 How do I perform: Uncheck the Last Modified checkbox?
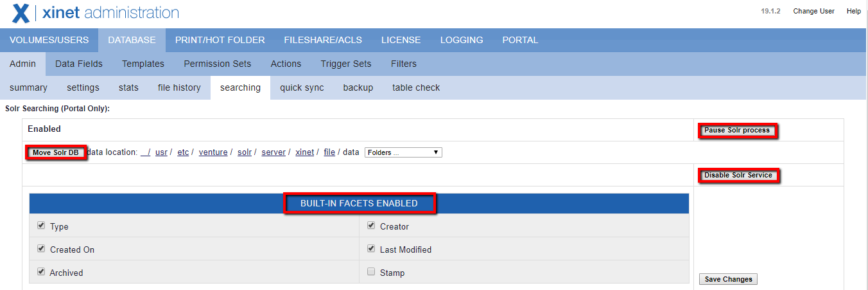tap(371, 249)
